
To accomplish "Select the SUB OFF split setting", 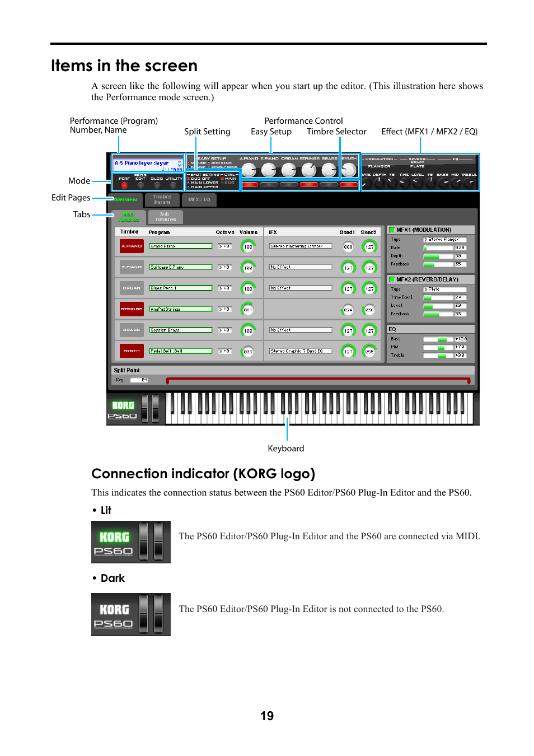I will 200,179.
